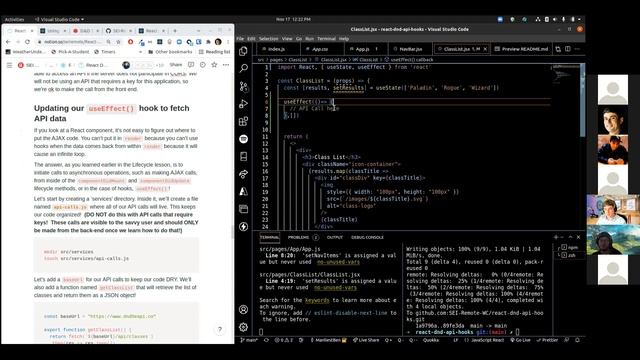Switch to the Preview README.md tab

tap(521, 49)
